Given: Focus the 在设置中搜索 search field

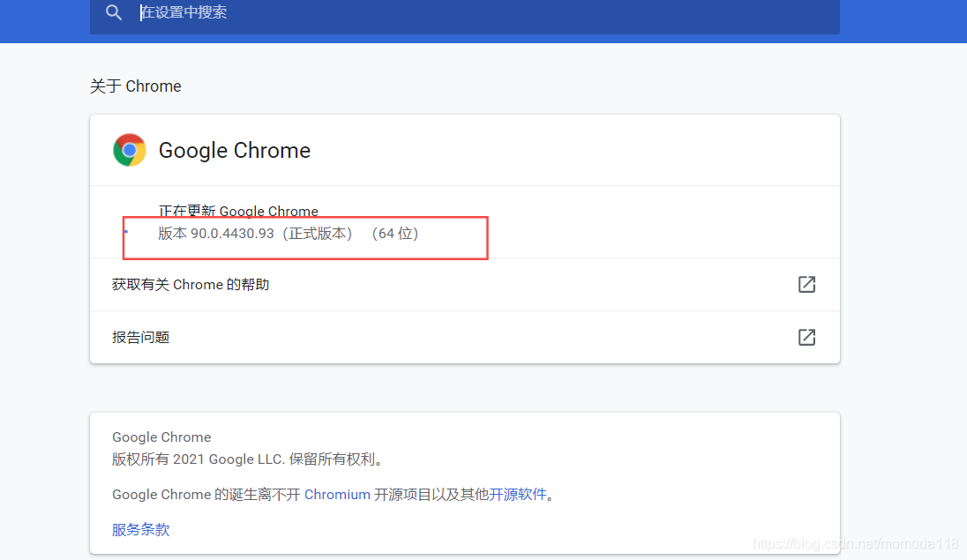Looking at the screenshot, I should 464,13.
